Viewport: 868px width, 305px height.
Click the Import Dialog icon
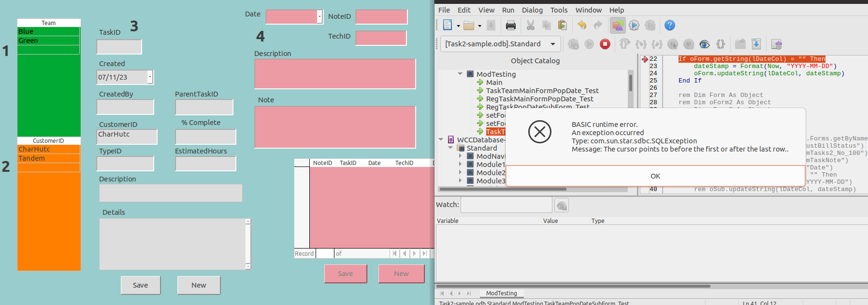[776, 44]
